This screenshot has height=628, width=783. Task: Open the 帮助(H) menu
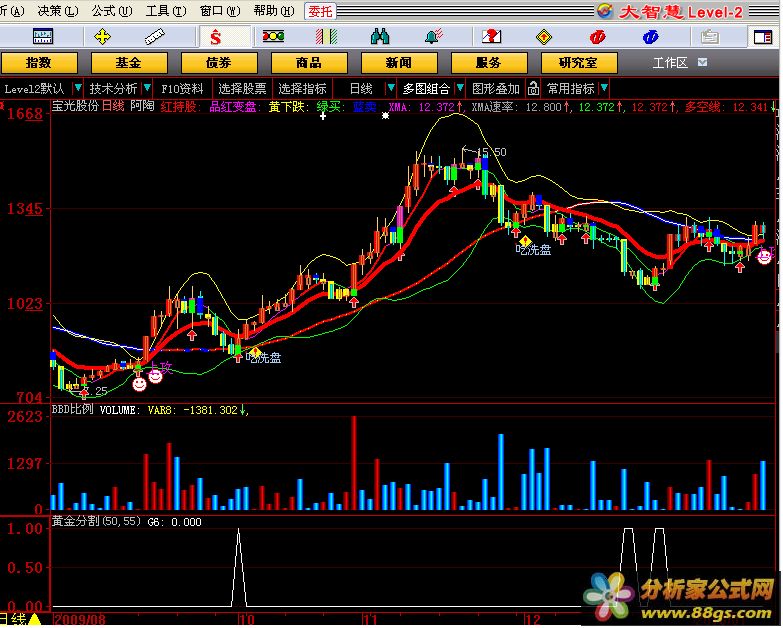click(x=274, y=10)
